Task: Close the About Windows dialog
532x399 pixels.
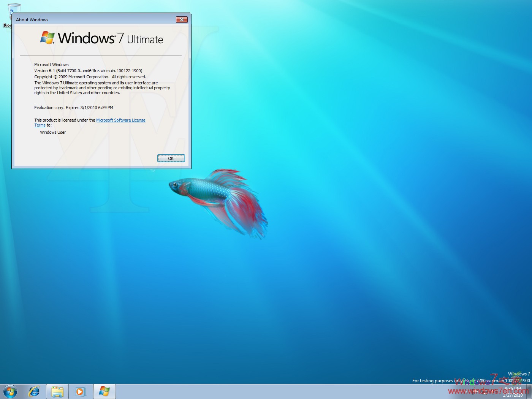Action: (182, 19)
